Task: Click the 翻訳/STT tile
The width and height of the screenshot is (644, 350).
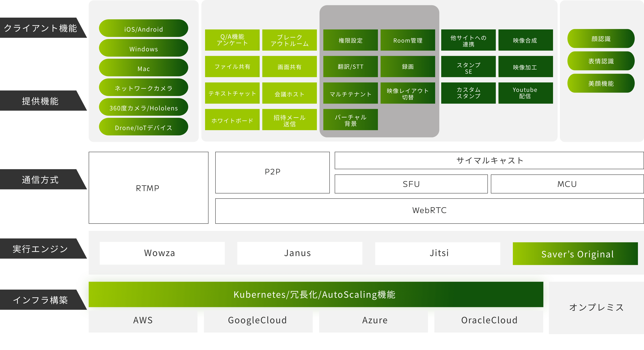Action: click(x=350, y=66)
